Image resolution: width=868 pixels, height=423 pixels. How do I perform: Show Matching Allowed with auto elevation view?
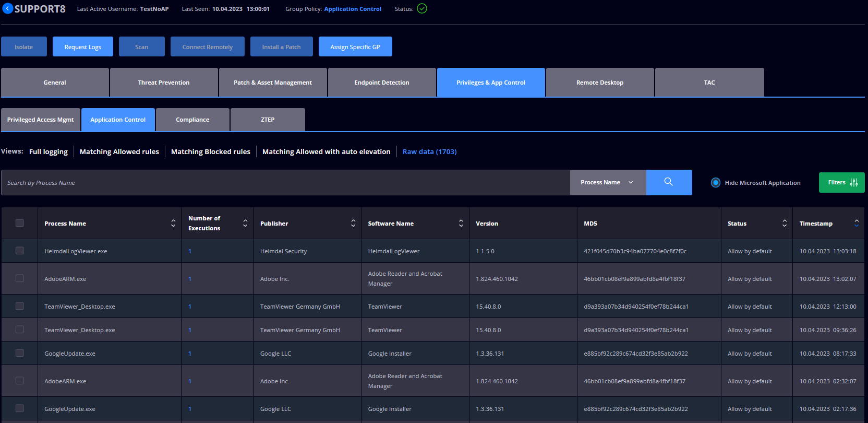[327, 151]
